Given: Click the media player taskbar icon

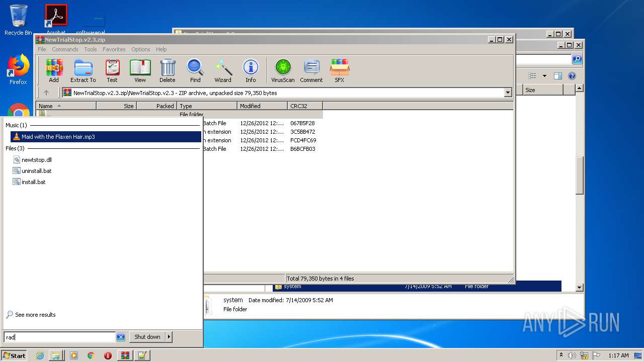Looking at the screenshot, I should tap(74, 355).
